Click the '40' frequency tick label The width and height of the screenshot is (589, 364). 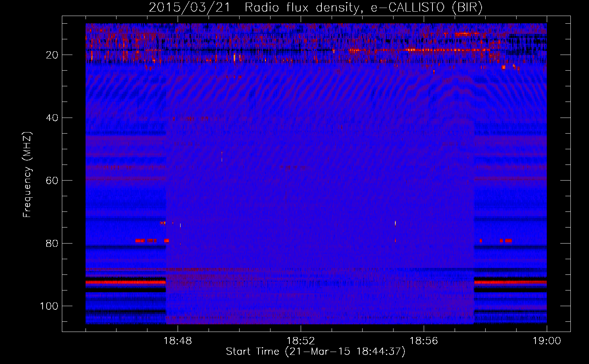point(52,118)
